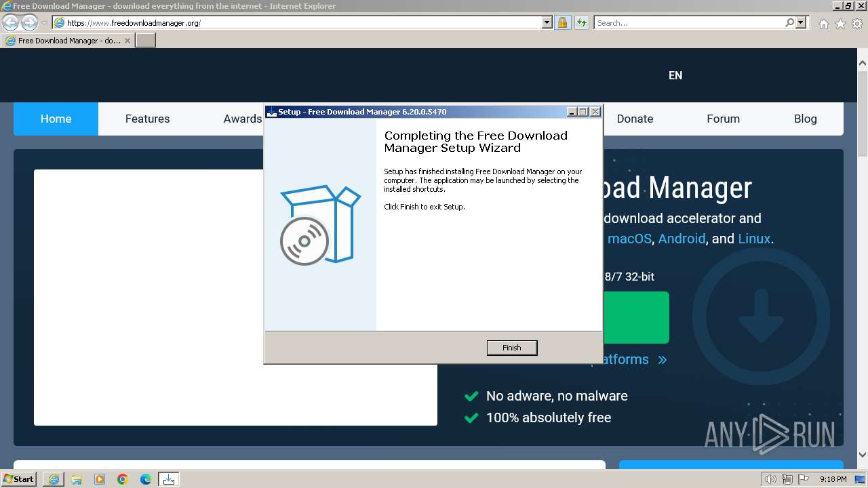Follow the Linux link
Image resolution: width=868 pixels, height=488 pixels.
pyautogui.click(x=754, y=239)
